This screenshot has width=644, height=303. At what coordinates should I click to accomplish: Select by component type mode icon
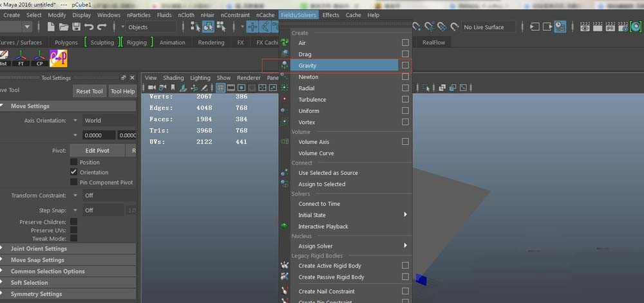coord(222,27)
